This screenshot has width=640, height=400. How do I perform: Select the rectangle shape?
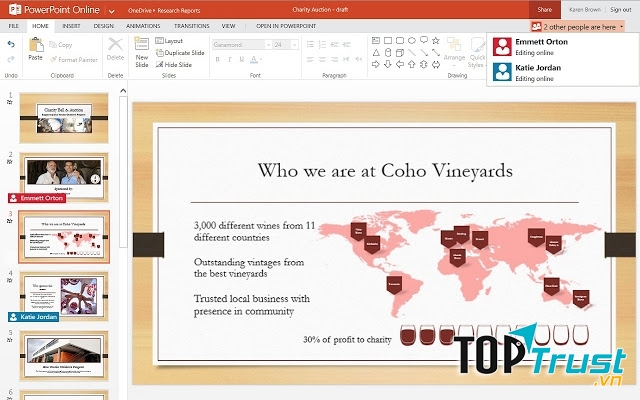point(388,40)
